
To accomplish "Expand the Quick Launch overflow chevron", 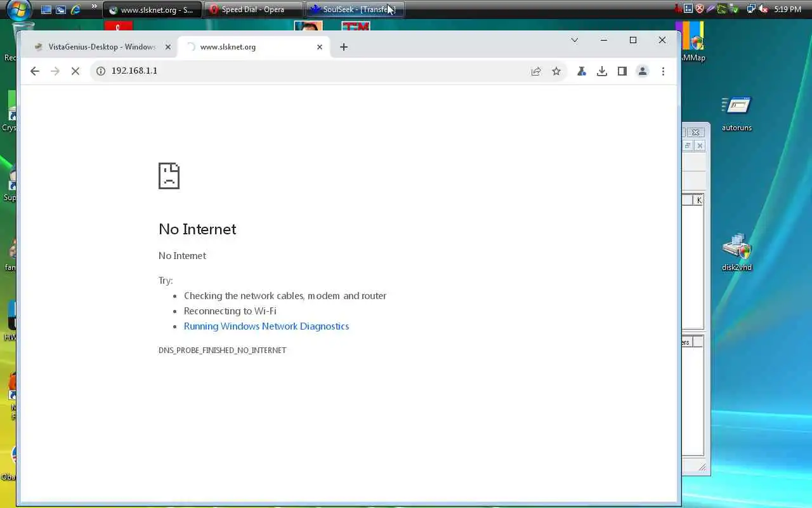I will point(95,8).
